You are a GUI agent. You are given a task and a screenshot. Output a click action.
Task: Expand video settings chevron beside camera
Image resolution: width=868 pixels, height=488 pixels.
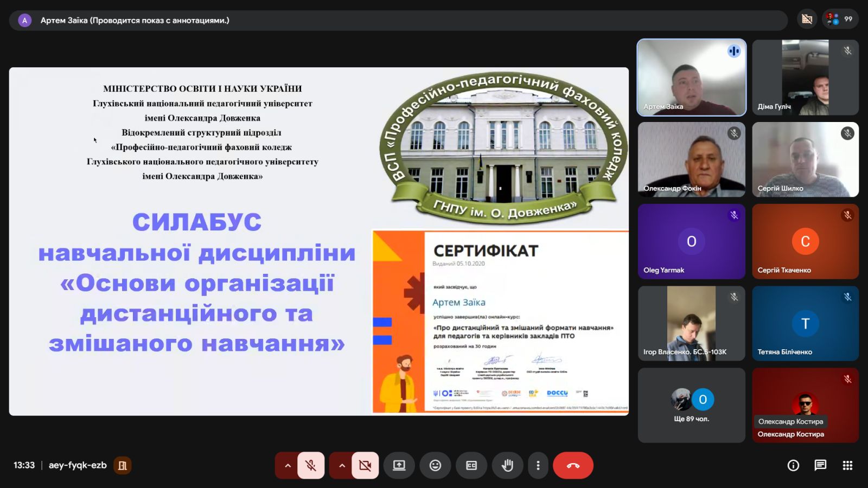[x=342, y=465]
